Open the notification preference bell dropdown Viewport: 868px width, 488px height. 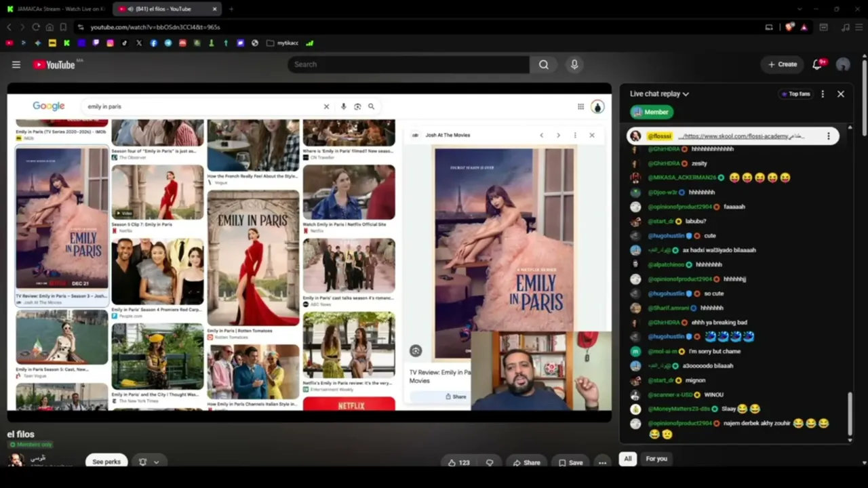(x=149, y=462)
